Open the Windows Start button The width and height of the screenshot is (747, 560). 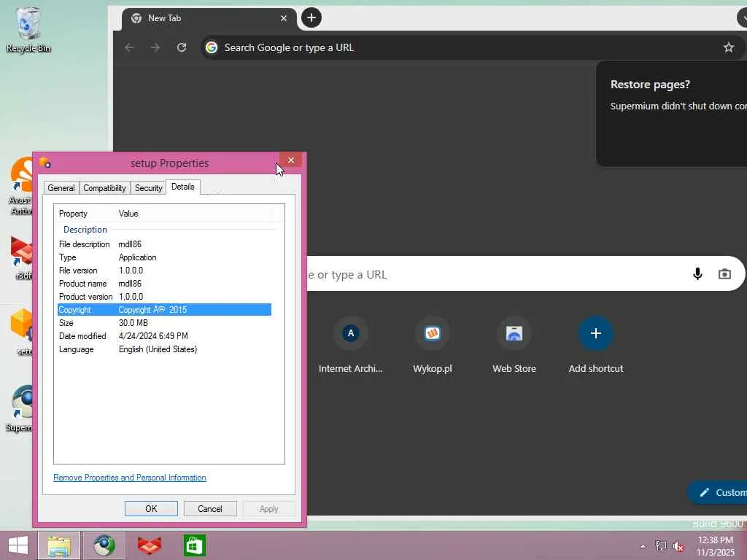click(x=18, y=545)
